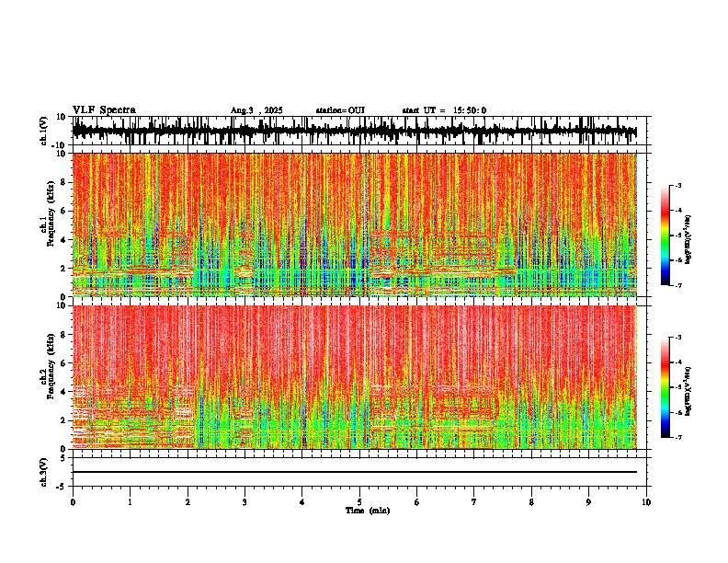728x563 pixels.
Task: Click the "VLF Spectra" plot title
Action: [104, 110]
